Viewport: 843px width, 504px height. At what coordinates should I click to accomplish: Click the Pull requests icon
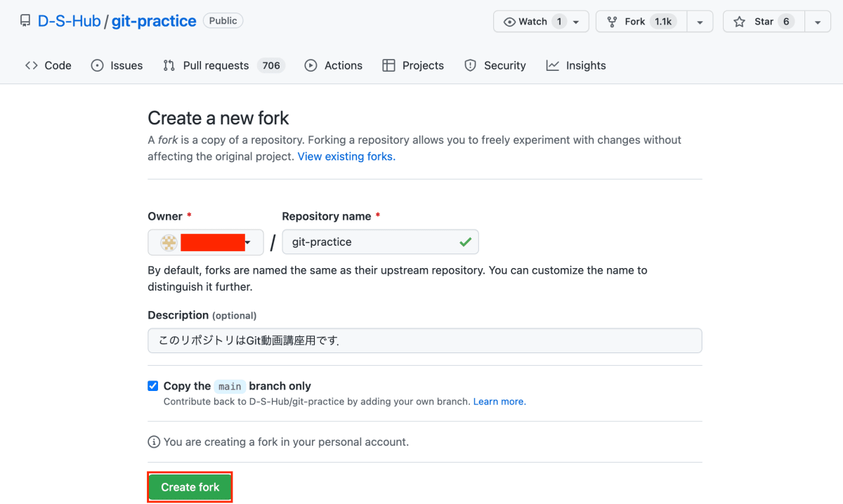coord(169,65)
